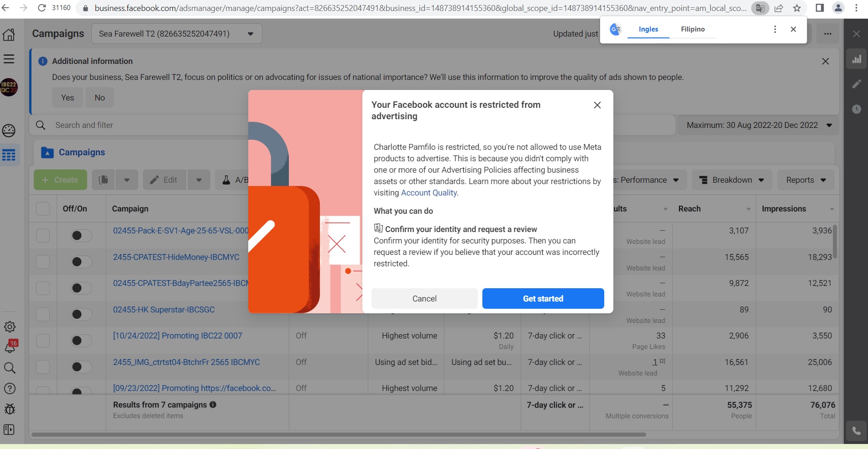Click the horizontal table scrollbar

pyautogui.click(x=339, y=434)
